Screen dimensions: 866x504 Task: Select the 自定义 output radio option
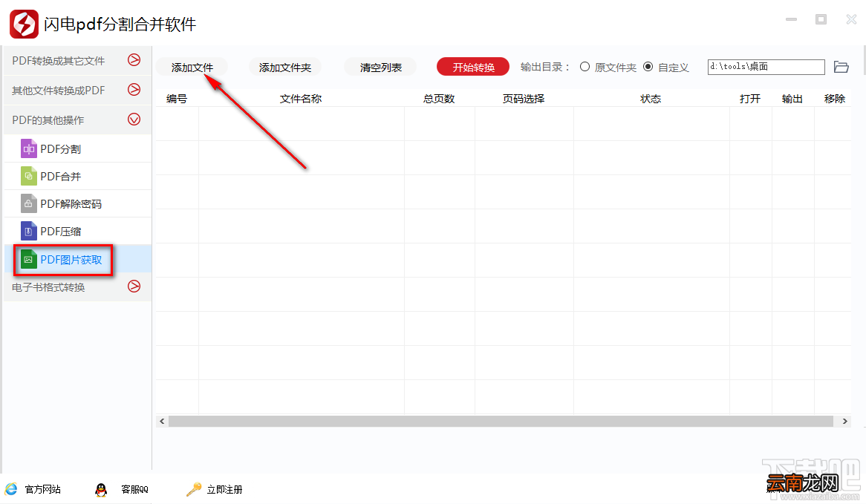pyautogui.click(x=648, y=67)
